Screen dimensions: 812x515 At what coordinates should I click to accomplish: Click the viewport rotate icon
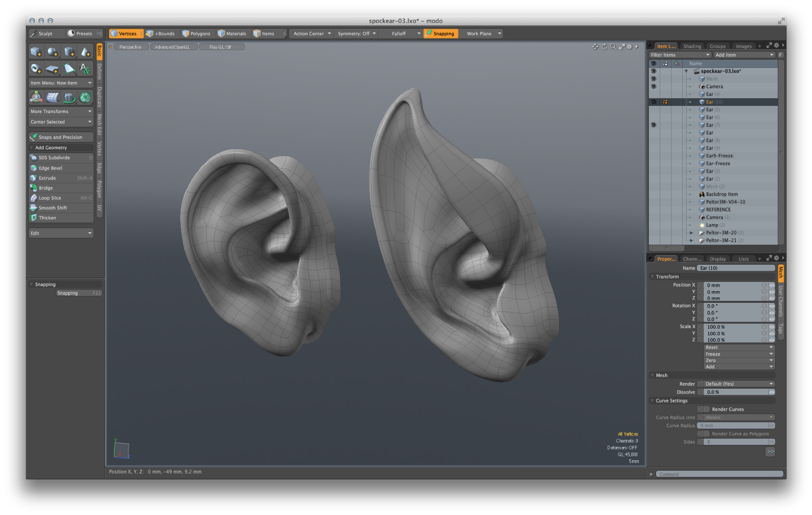pos(604,47)
